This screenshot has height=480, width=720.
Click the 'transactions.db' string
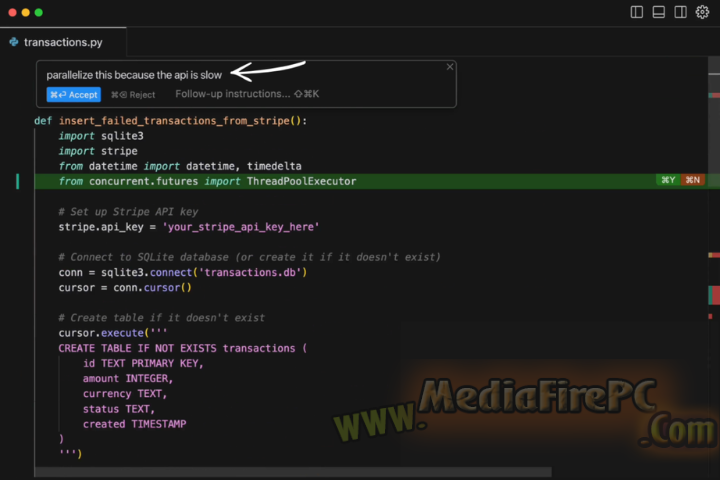(250, 272)
